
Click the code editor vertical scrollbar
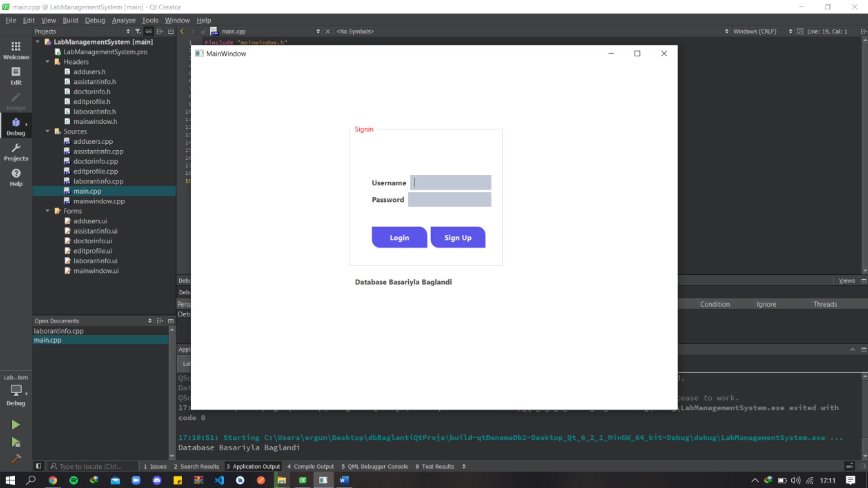point(865,155)
